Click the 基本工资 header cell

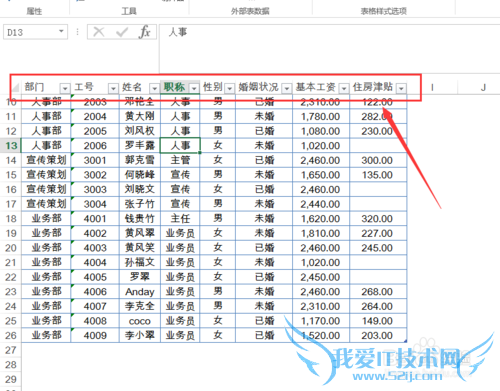pos(321,88)
